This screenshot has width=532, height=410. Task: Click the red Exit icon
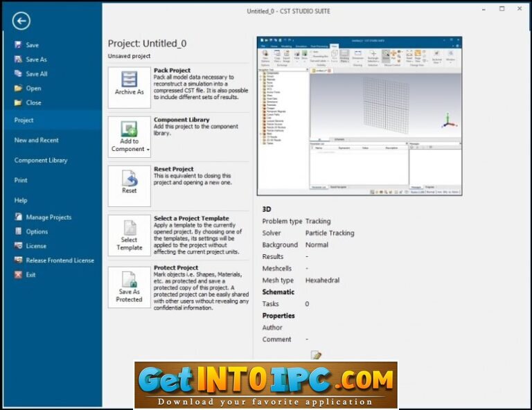coord(18,275)
